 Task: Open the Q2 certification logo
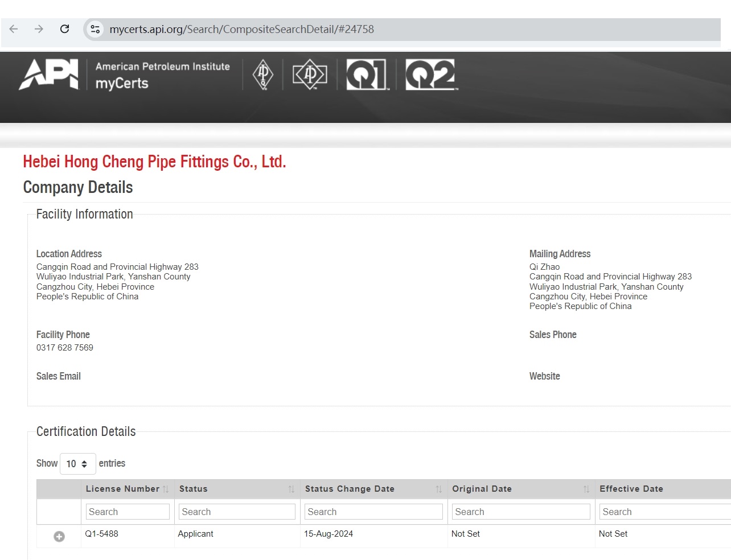432,75
